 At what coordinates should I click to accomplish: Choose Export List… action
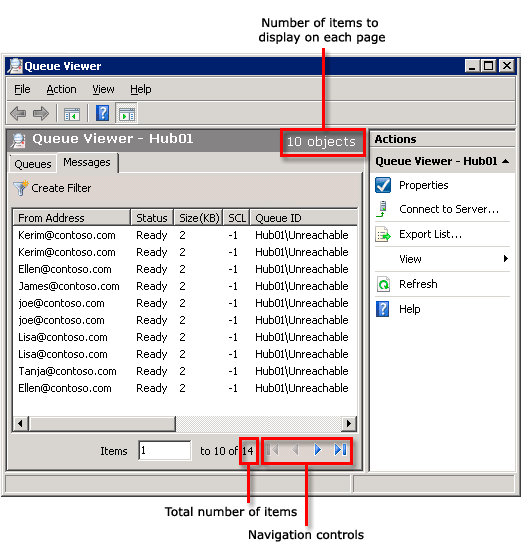(x=430, y=234)
